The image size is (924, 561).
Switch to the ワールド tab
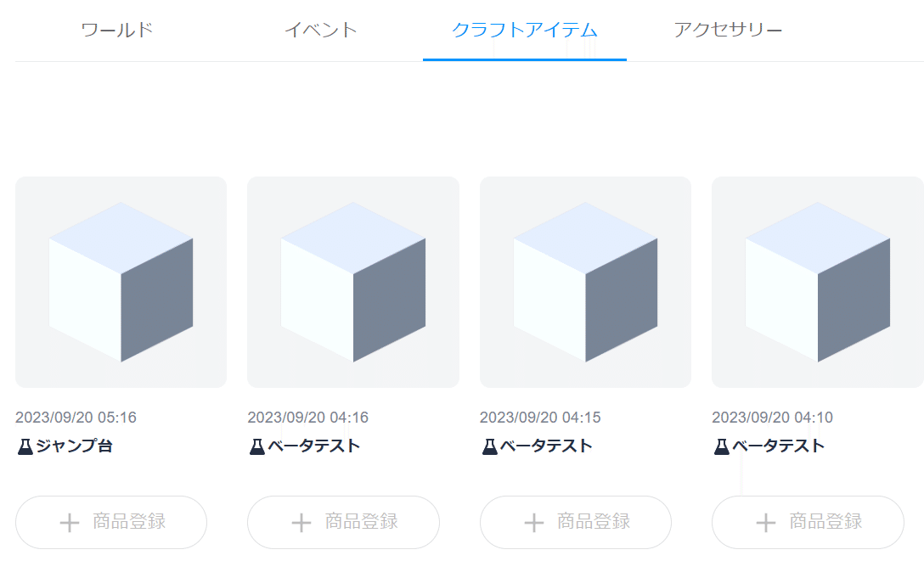116,30
